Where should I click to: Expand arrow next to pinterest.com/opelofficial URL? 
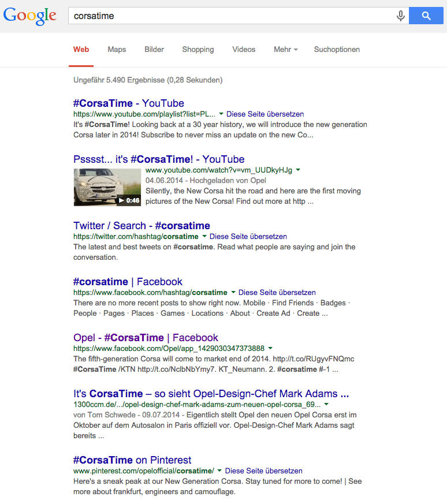(x=219, y=471)
